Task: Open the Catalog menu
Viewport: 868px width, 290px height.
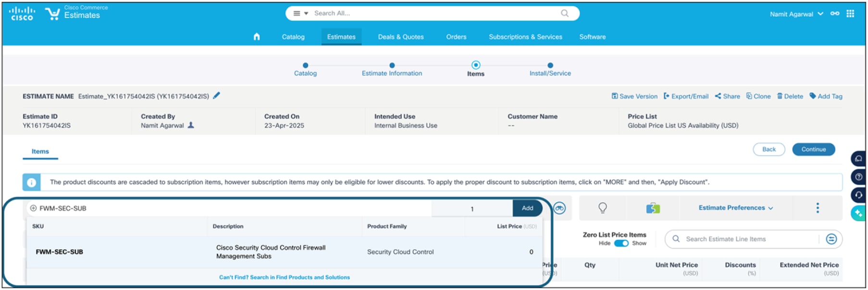Action: coord(293,37)
